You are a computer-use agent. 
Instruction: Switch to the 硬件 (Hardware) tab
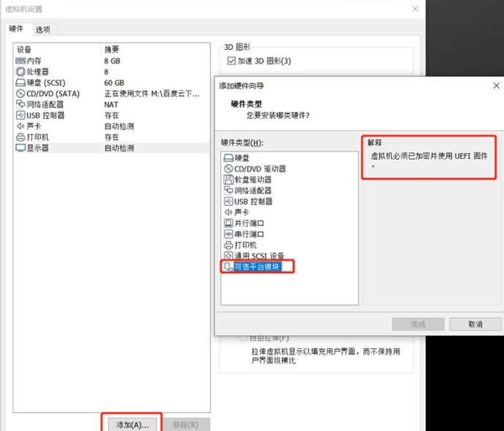(16, 29)
